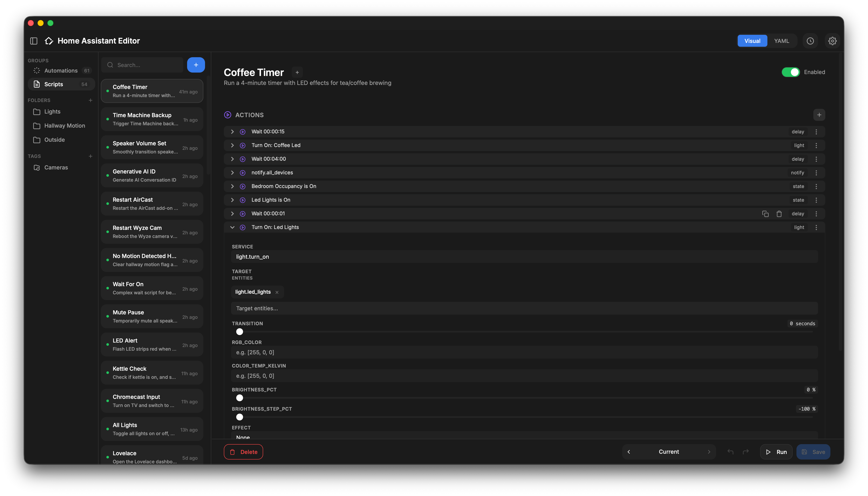Click the Home Assistant house logo
This screenshot has width=868, height=496.
tap(49, 41)
